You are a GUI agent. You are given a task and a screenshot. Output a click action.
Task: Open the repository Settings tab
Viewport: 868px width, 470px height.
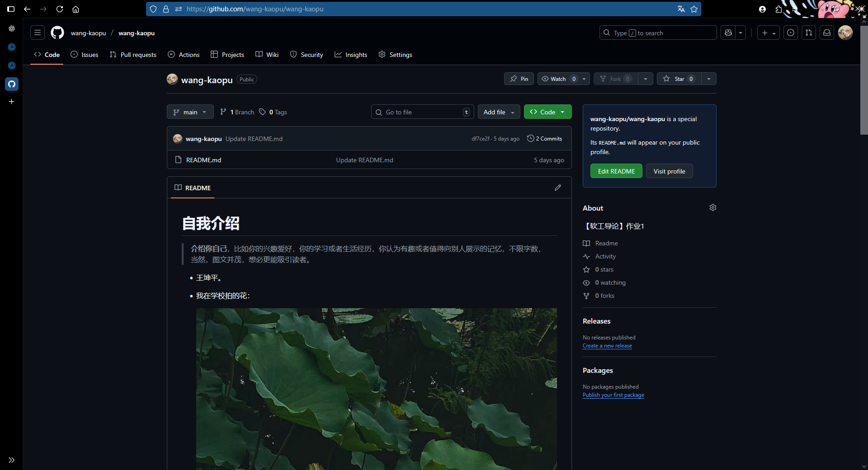[x=395, y=55]
